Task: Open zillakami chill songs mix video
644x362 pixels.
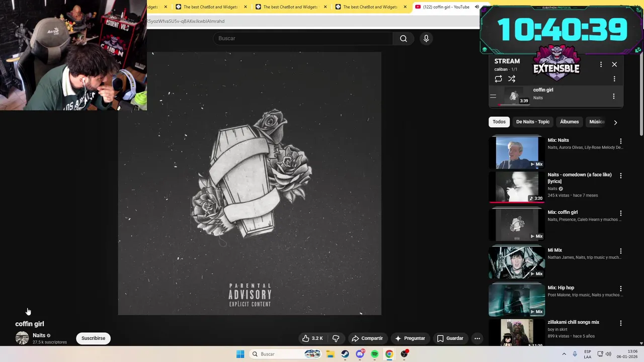Action: (x=574, y=322)
